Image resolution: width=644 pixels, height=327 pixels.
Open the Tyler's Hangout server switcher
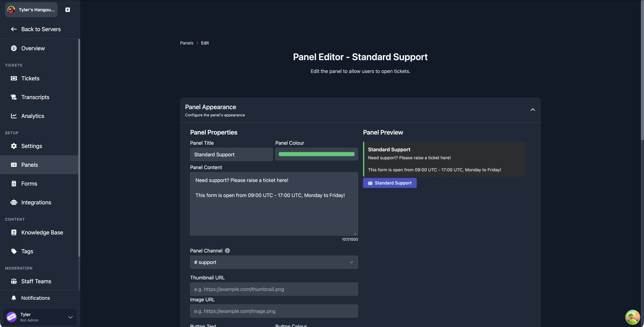pyautogui.click(x=31, y=10)
